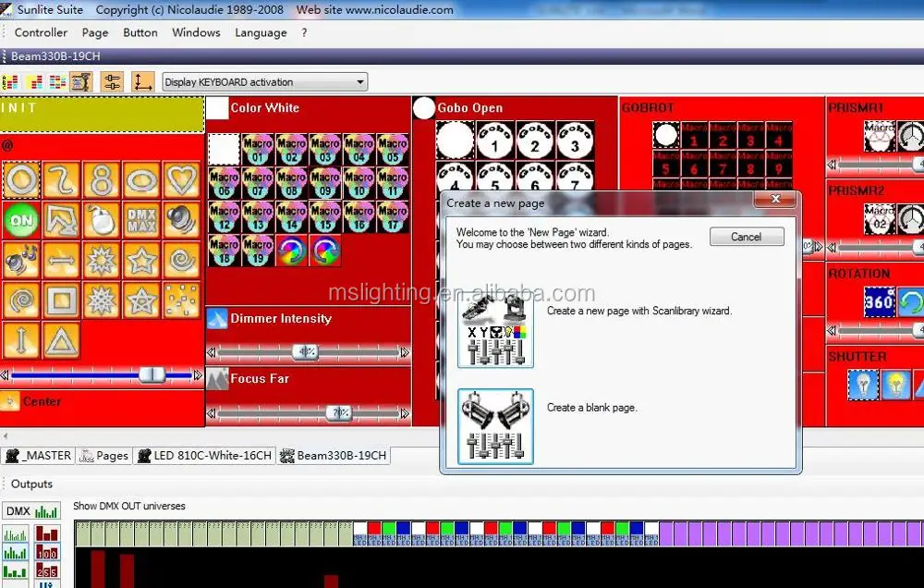The height and width of the screenshot is (588, 924).
Task: Switch to the _MASTER tab
Action: pos(39,455)
